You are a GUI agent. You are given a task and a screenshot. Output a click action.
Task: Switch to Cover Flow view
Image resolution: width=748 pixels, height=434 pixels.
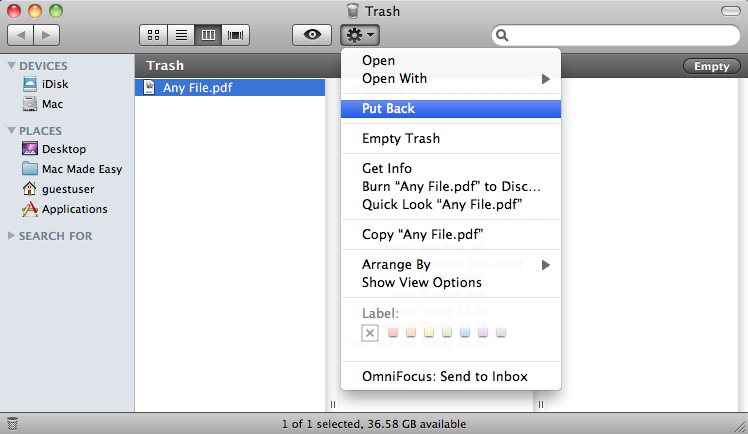[237, 34]
